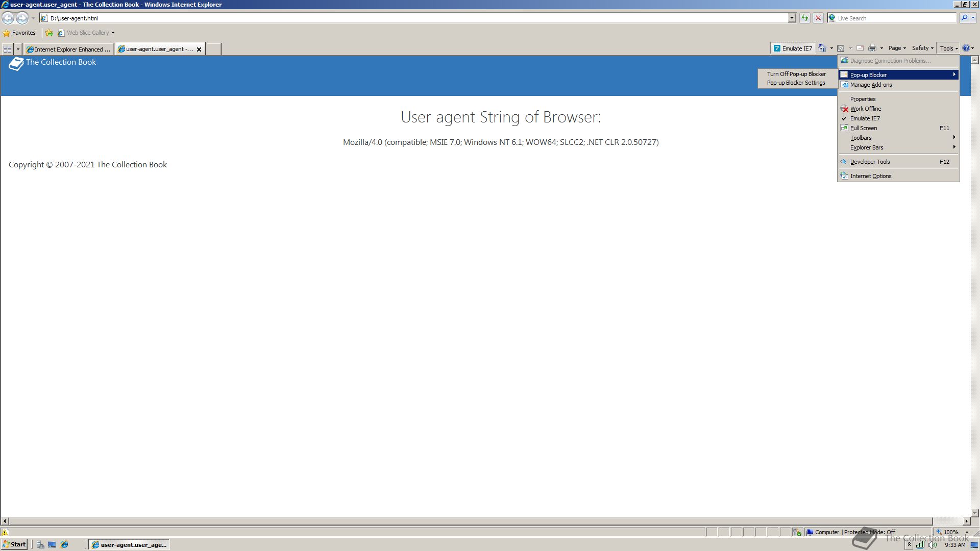This screenshot has width=980, height=551.
Task: Expand the Home button dropdown arrow
Action: (831, 48)
